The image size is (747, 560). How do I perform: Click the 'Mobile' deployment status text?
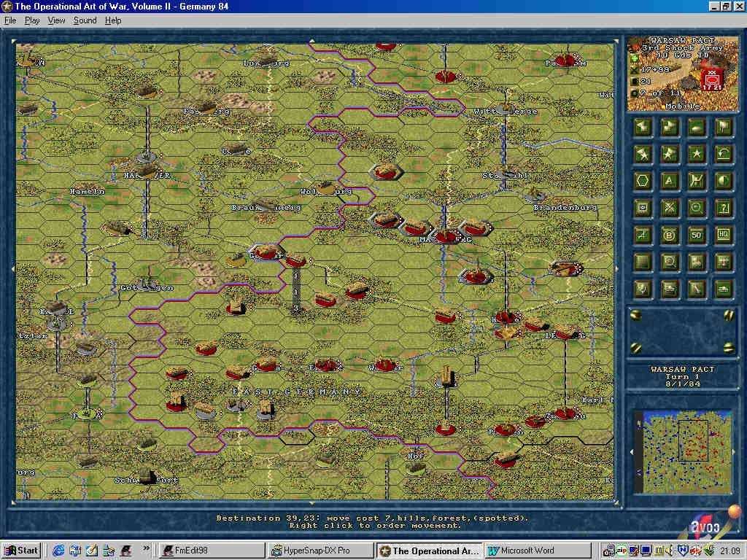pos(682,106)
